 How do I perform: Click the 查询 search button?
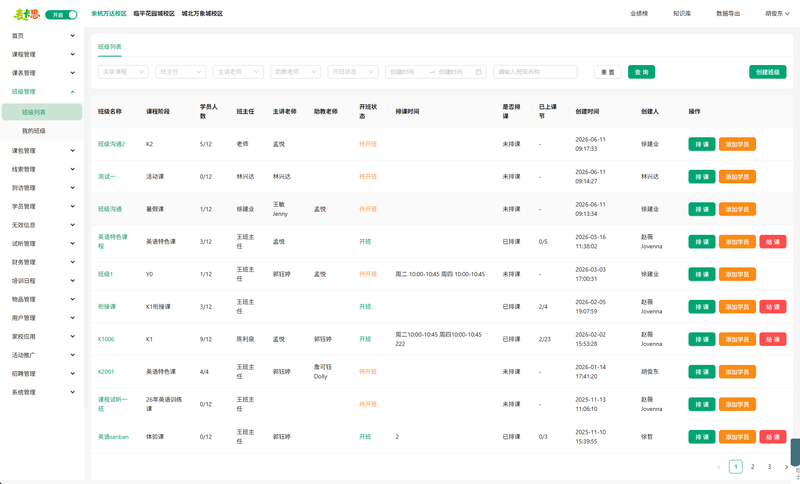pyautogui.click(x=641, y=72)
